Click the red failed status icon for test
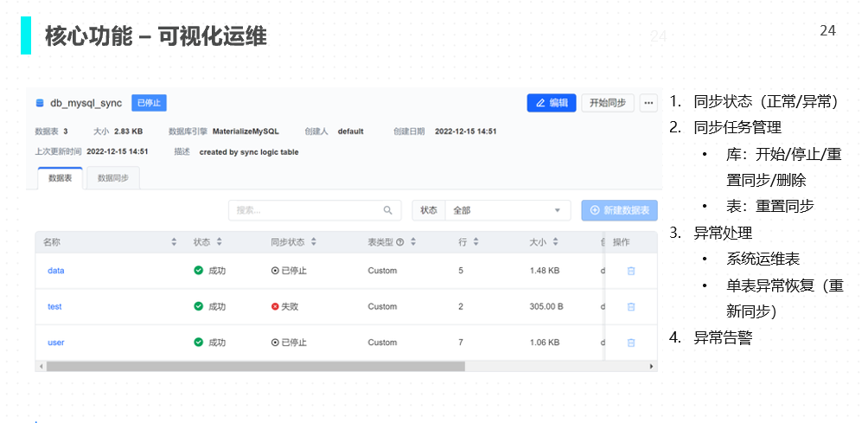This screenshot has height=423, width=868. click(x=275, y=306)
